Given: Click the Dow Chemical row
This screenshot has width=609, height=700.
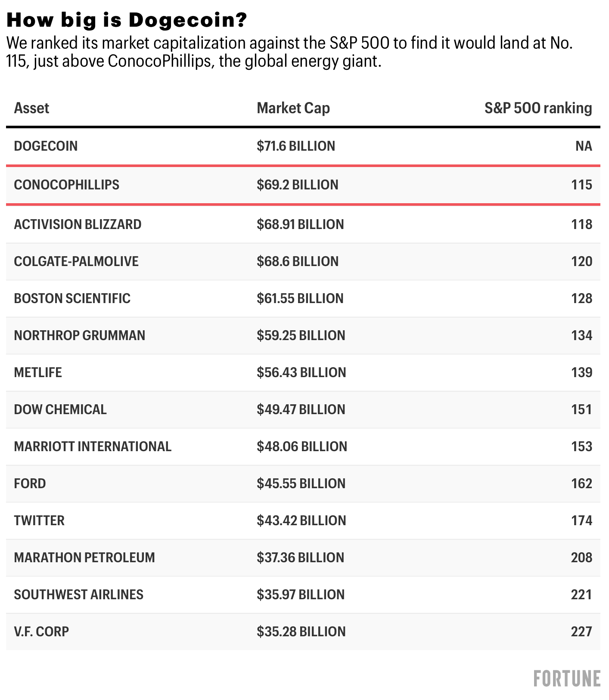Looking at the screenshot, I should point(60,409).
